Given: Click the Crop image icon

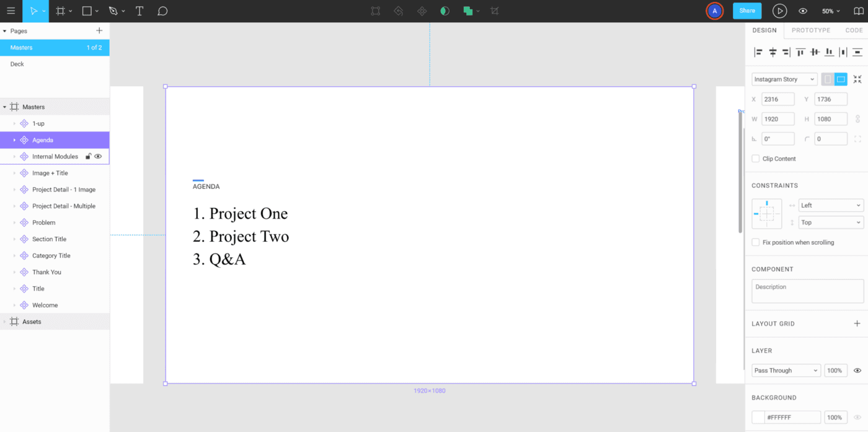Looking at the screenshot, I should coord(494,11).
